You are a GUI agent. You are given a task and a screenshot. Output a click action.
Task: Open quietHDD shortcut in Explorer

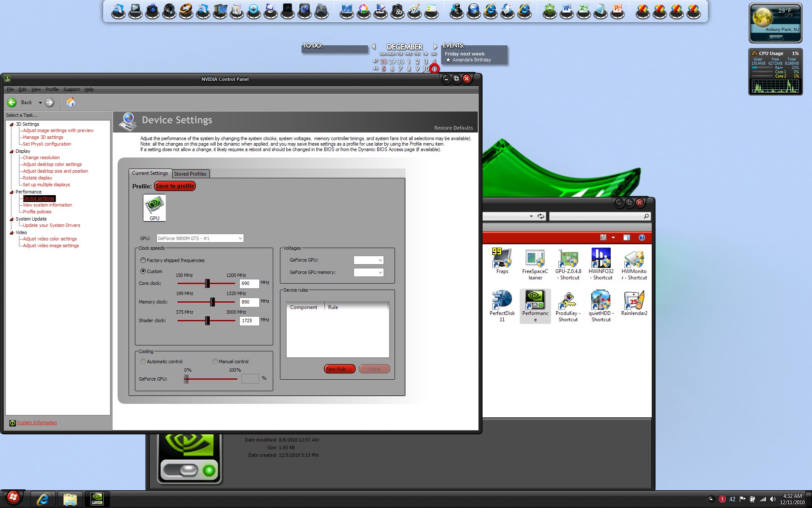pyautogui.click(x=601, y=306)
